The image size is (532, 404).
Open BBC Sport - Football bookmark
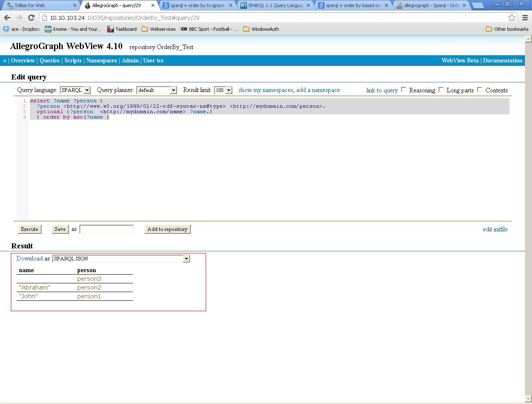209,29
